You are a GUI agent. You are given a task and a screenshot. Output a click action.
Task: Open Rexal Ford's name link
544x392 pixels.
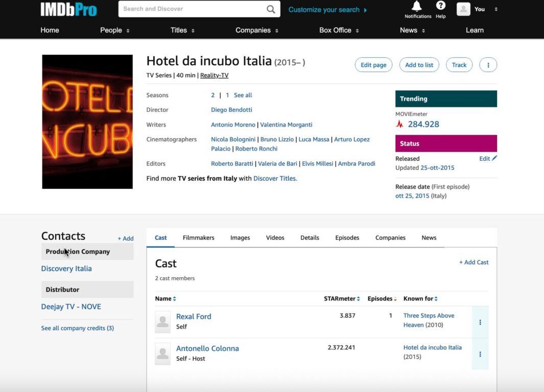click(x=194, y=316)
